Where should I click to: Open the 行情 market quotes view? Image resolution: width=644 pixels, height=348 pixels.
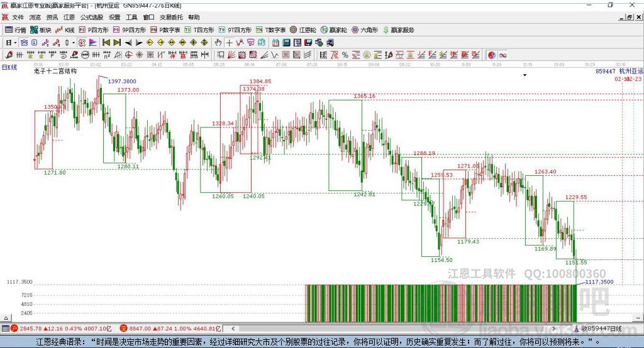(15, 30)
